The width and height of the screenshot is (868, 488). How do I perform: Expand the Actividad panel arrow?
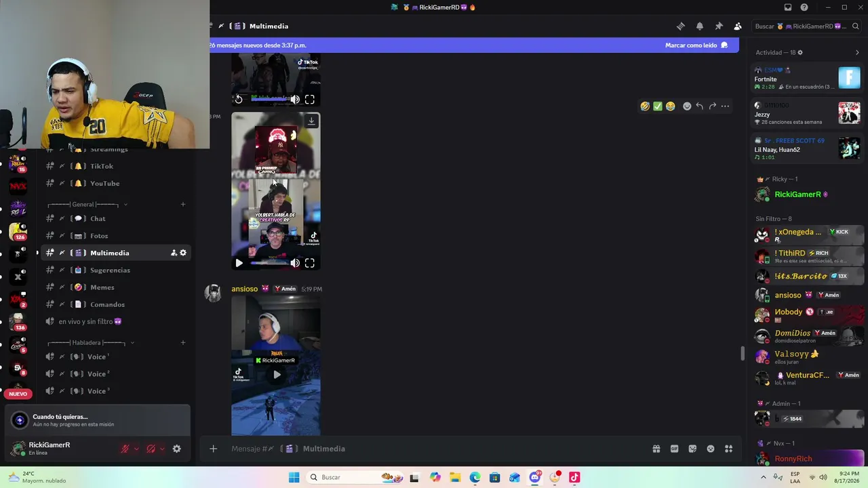pos(857,52)
